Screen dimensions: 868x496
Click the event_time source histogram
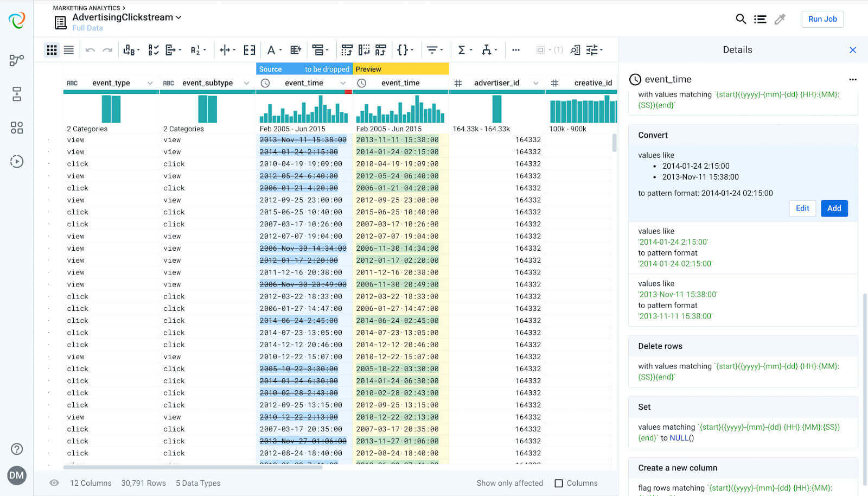pos(304,109)
